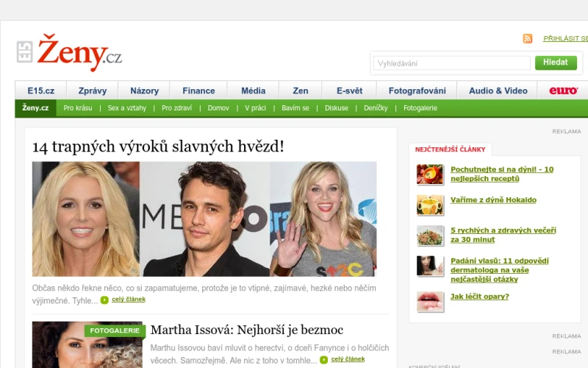Go to Bavím se submenu item
This screenshot has width=588, height=368.
(x=295, y=108)
